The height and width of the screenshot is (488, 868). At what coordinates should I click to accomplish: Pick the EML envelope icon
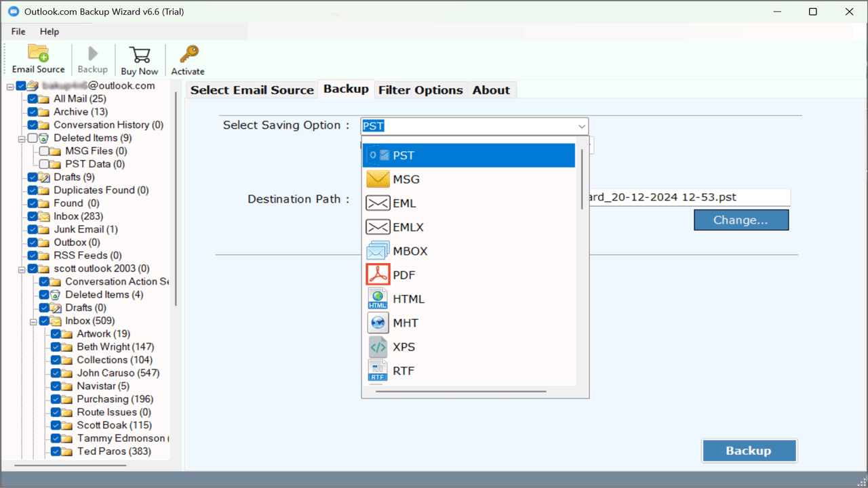(x=378, y=203)
